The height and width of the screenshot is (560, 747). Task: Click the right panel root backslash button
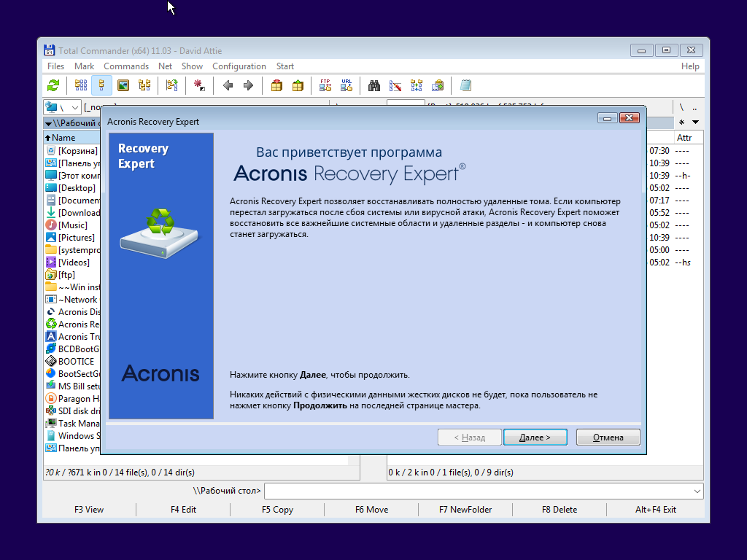682,108
